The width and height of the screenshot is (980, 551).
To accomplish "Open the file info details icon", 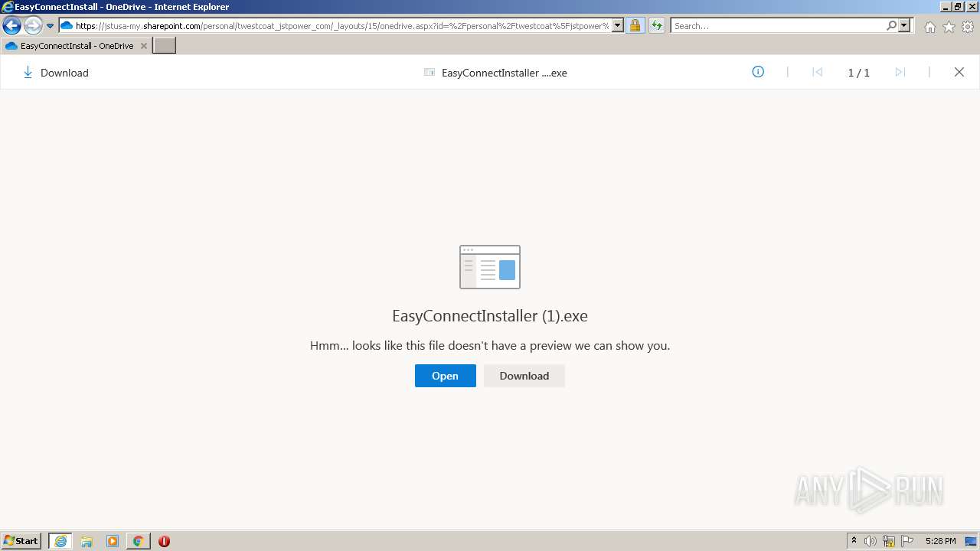I will point(758,72).
